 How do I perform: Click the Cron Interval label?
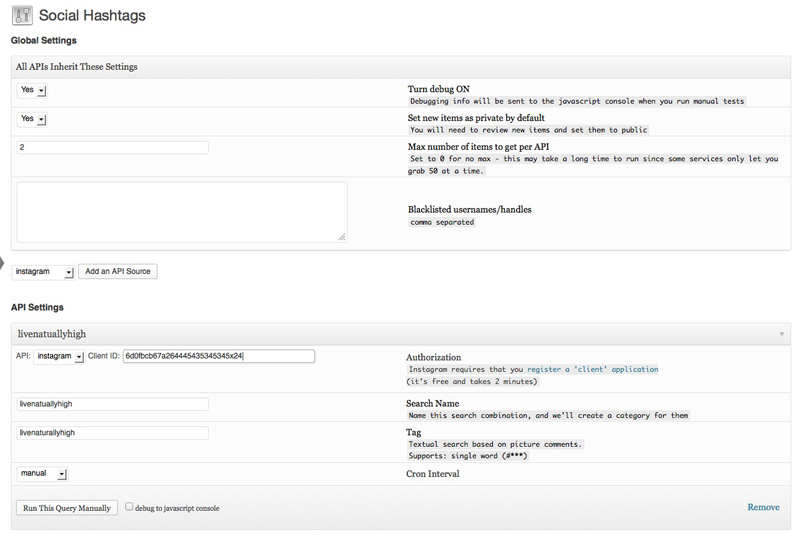point(433,474)
